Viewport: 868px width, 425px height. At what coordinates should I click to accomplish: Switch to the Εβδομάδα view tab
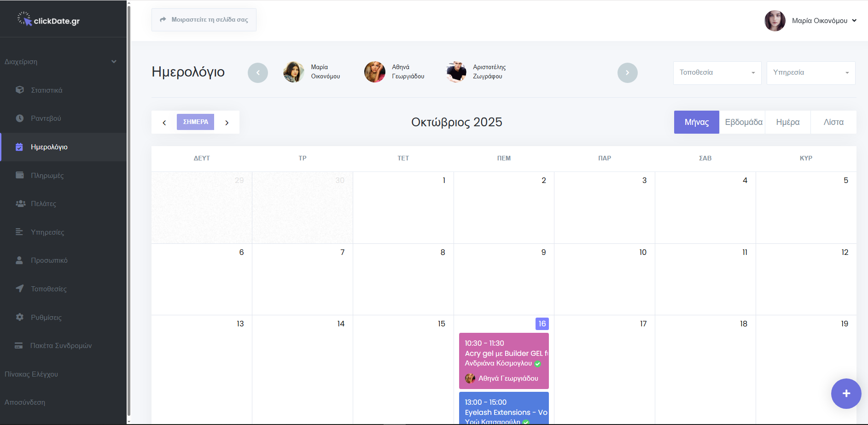742,122
